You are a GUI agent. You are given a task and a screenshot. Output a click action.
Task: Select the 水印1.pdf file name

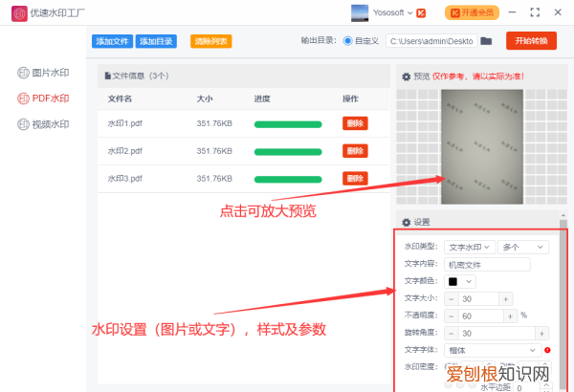[124, 123]
